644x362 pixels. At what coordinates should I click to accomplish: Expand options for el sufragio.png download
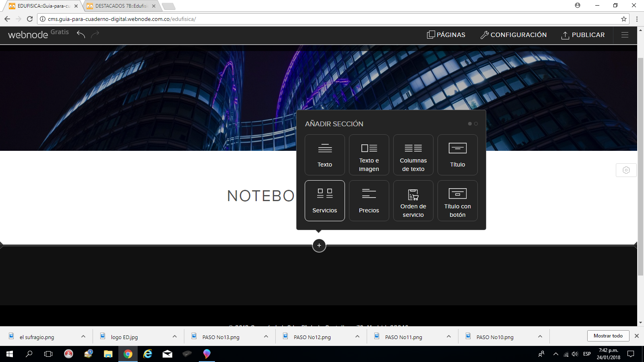pyautogui.click(x=83, y=337)
